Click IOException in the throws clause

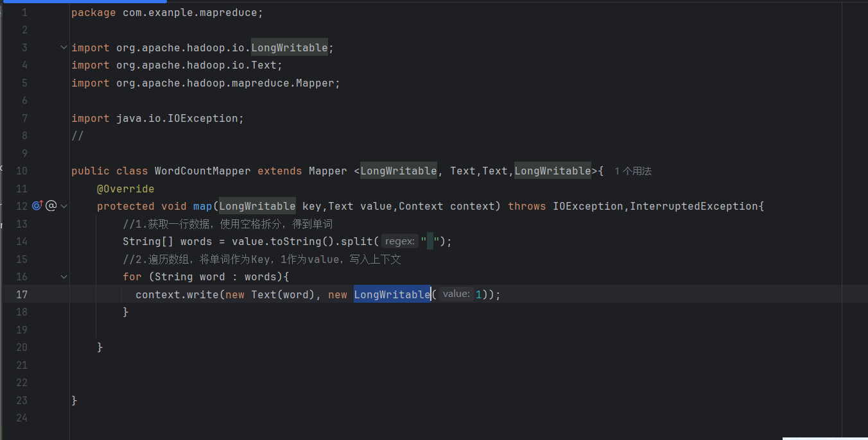click(x=588, y=206)
